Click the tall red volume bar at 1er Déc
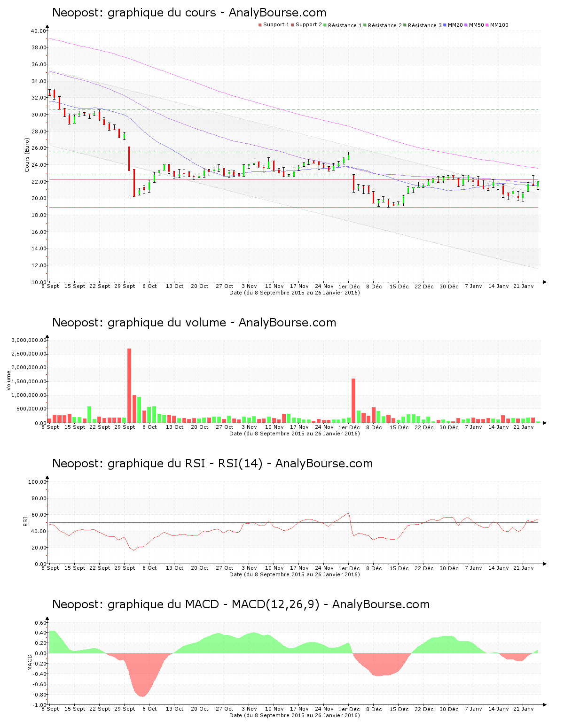 pyautogui.click(x=353, y=401)
